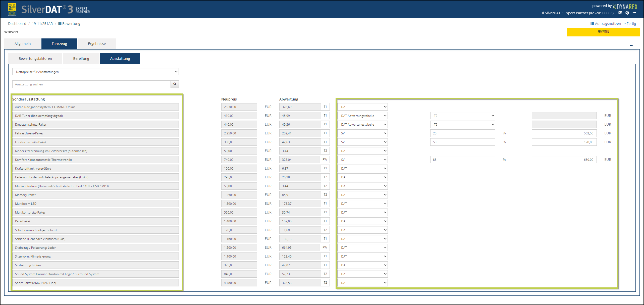Click the Komfort-Klimaautomatik percent field showing 88
The height and width of the screenshot is (305, 644).
point(462,160)
